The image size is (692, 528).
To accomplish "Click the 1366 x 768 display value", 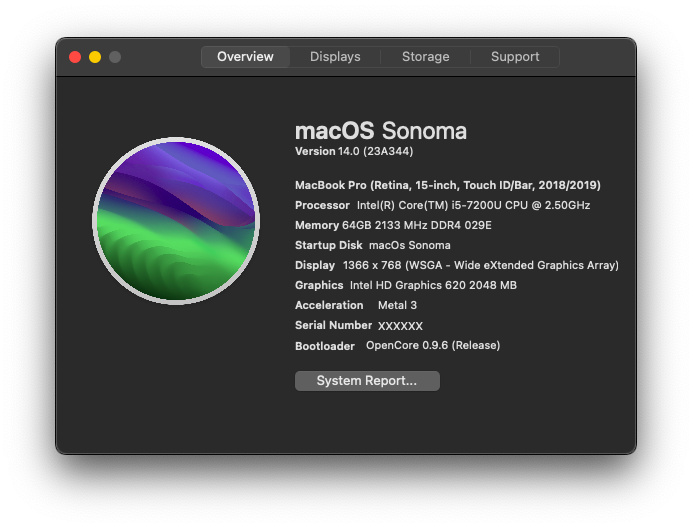I will tap(481, 265).
